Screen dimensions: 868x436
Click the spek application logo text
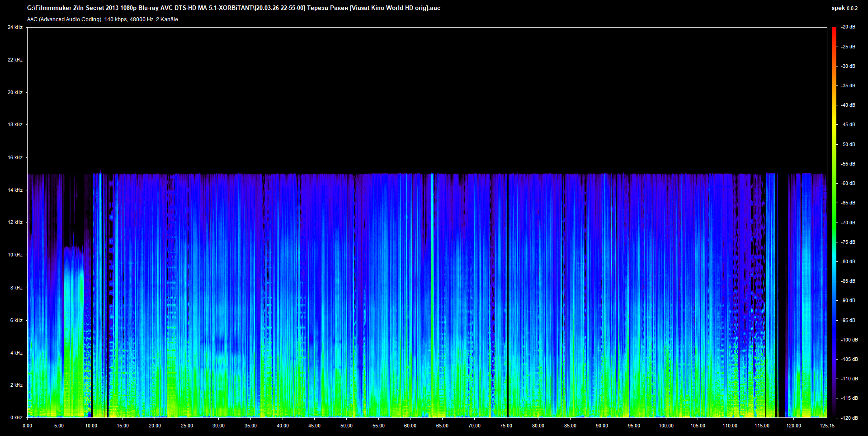click(x=838, y=8)
